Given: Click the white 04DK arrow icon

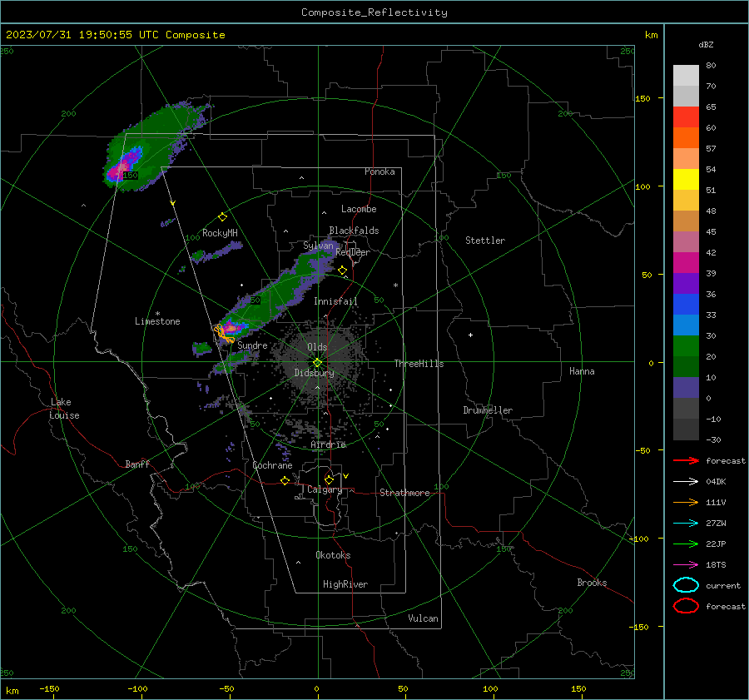Looking at the screenshot, I should click(686, 482).
